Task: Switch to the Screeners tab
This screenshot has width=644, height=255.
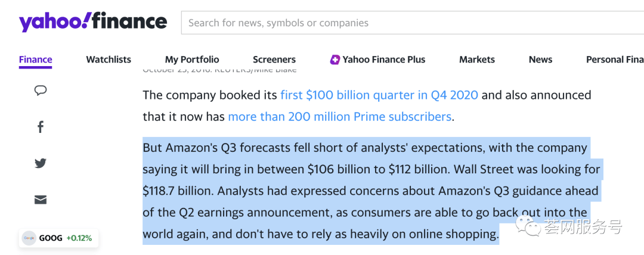Action: 274,60
